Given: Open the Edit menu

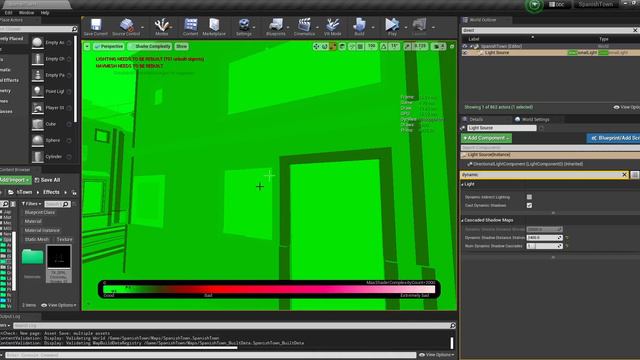Looking at the screenshot, I should click(9, 13).
